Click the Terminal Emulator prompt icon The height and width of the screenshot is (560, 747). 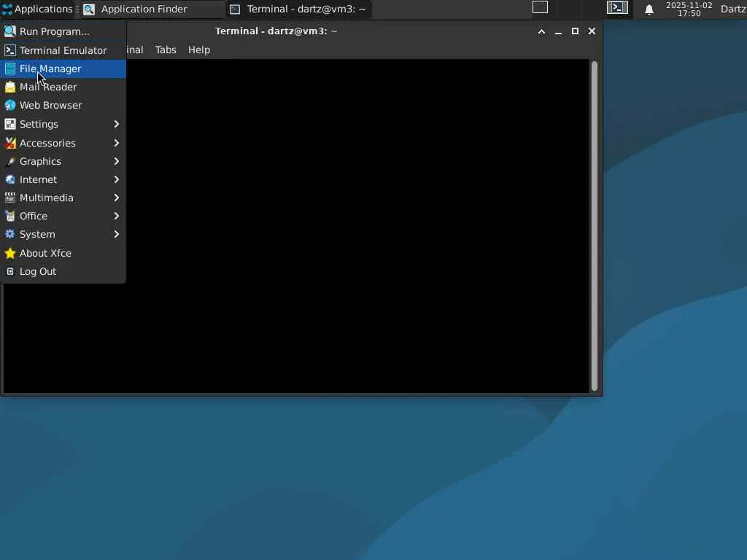point(10,50)
